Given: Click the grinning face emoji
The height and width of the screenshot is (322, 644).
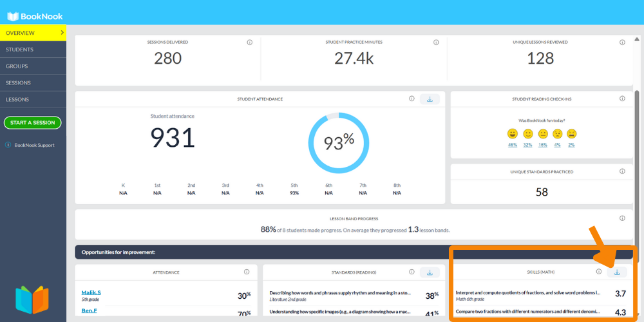Looking at the screenshot, I should pyautogui.click(x=512, y=133).
